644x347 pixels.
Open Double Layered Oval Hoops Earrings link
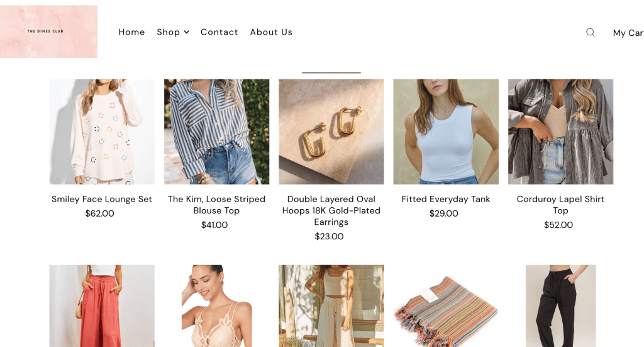pyautogui.click(x=331, y=210)
